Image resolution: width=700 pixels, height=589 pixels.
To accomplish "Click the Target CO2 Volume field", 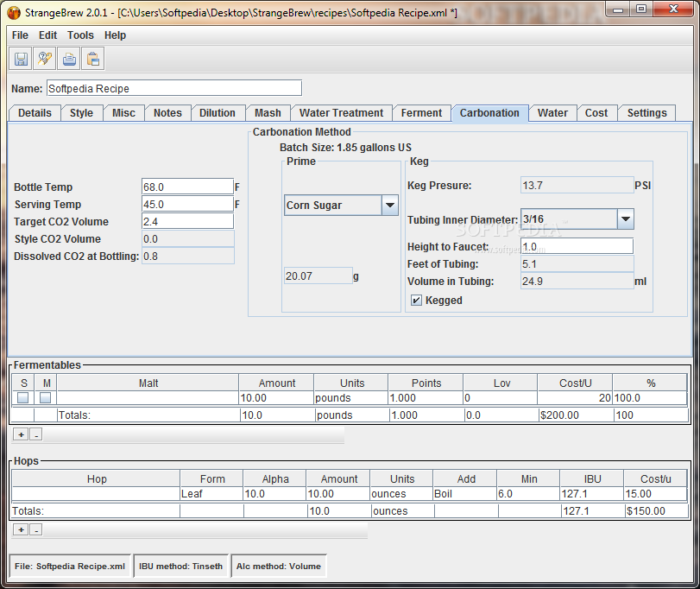I will [187, 221].
